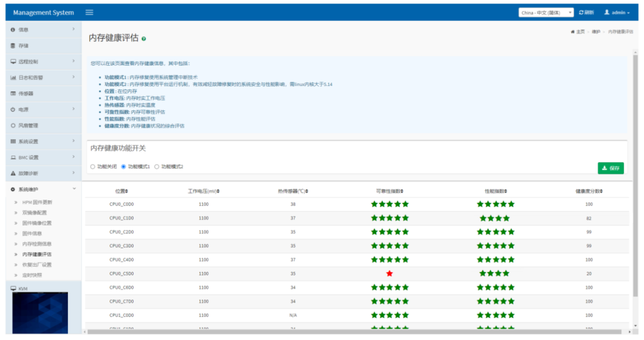Click the KVM preview thumbnail
Viewport: 644px width, 340px height.
40,313
